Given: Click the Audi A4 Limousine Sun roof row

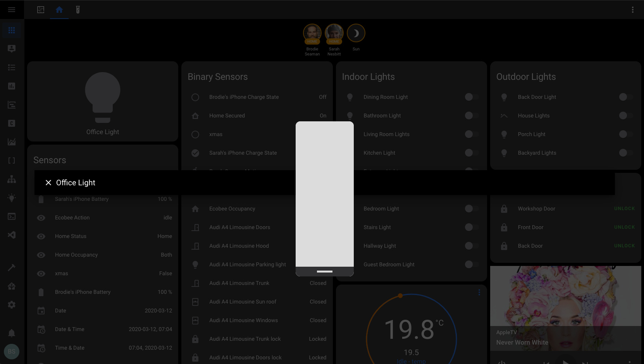Looking at the screenshot, I should tap(257, 302).
